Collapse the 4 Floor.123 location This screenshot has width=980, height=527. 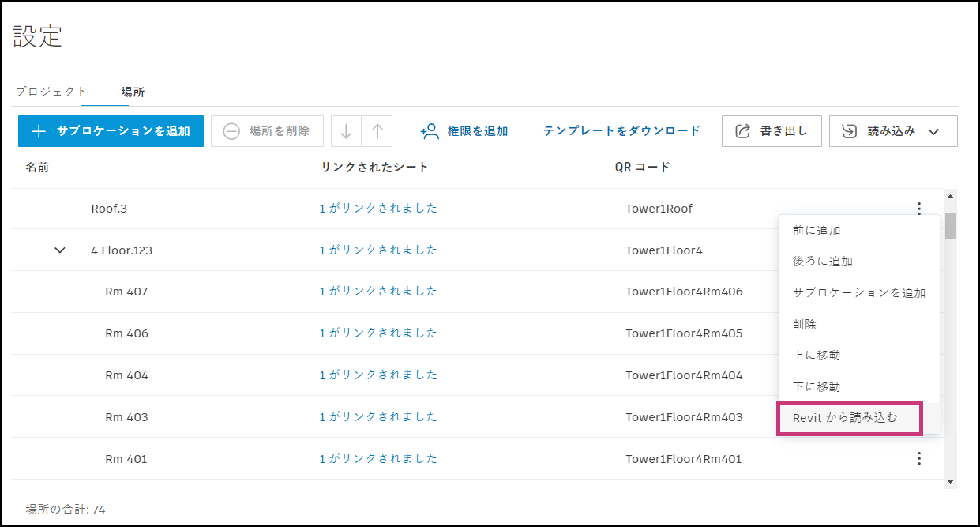(60, 250)
